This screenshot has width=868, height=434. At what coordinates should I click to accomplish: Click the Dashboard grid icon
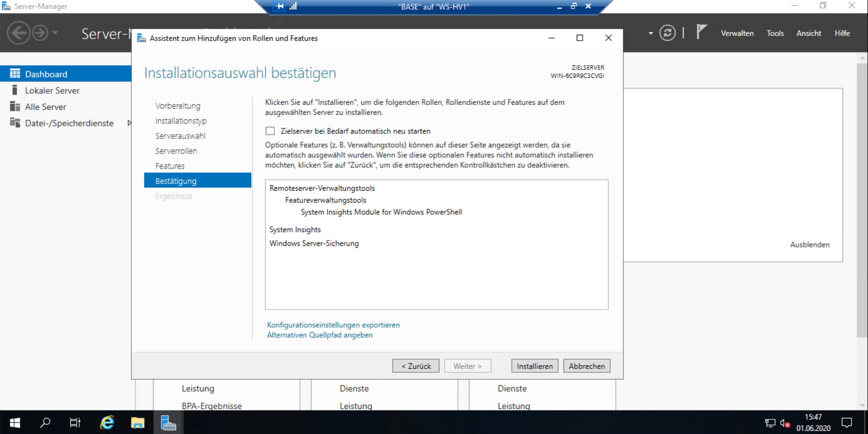[15, 74]
